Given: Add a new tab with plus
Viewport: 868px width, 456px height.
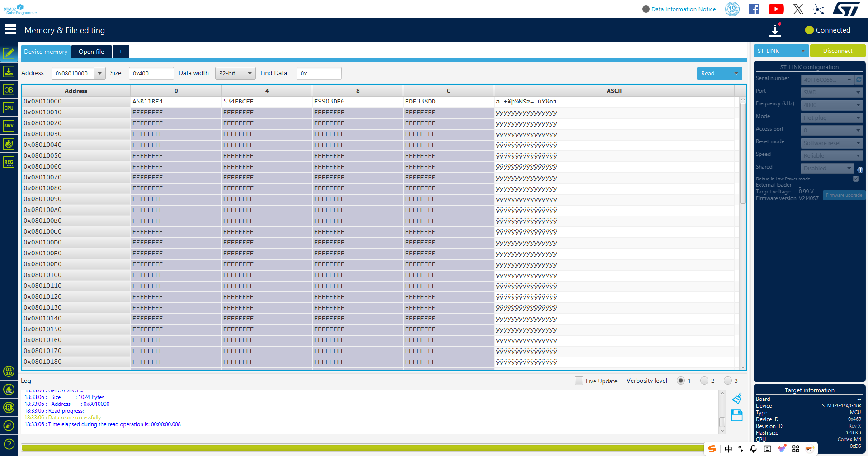Looking at the screenshot, I should pyautogui.click(x=121, y=52).
